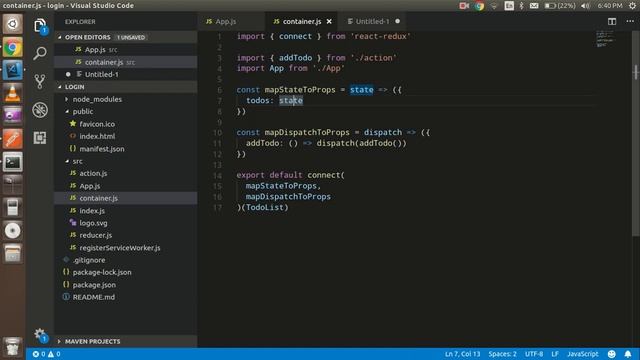Select the container.js tab

click(x=302, y=21)
